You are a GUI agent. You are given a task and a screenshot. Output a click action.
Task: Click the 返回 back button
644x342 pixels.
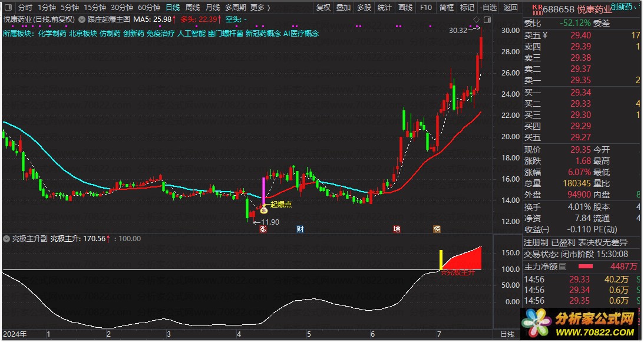click(510, 8)
